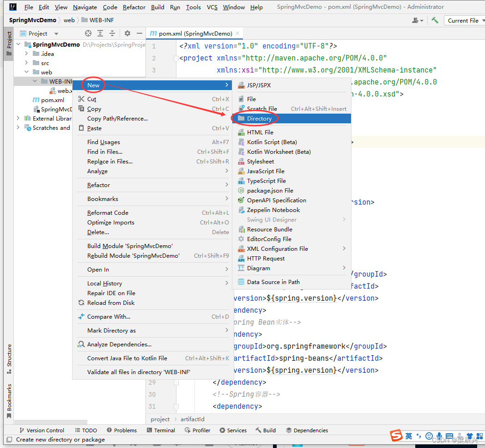Select pom.xml file in project tree
This screenshot has width=485, height=448.
click(x=52, y=100)
